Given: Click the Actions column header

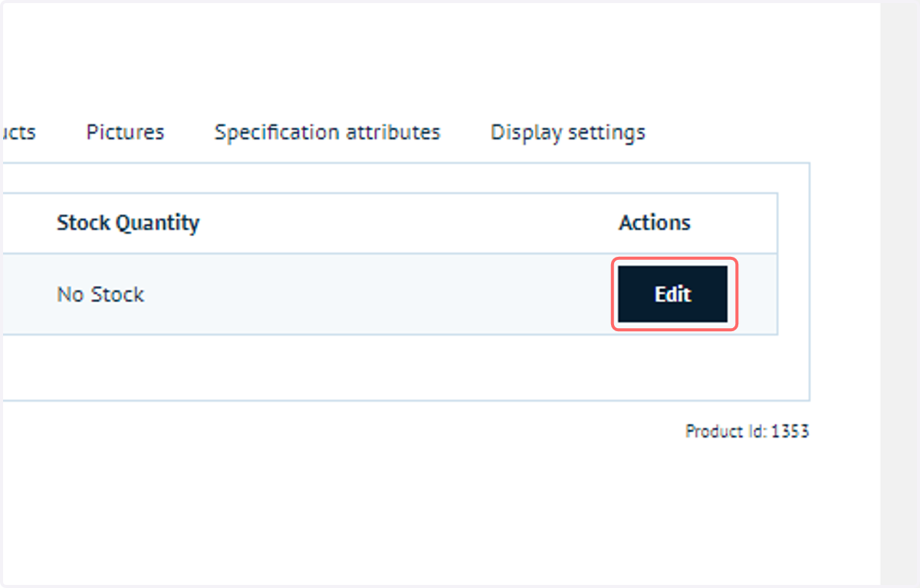Looking at the screenshot, I should click(x=655, y=223).
